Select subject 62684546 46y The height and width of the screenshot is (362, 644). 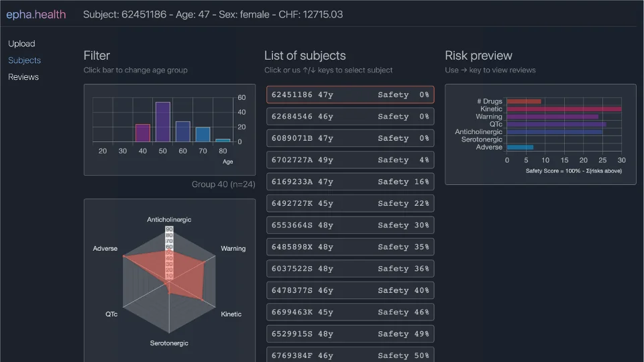(x=350, y=117)
